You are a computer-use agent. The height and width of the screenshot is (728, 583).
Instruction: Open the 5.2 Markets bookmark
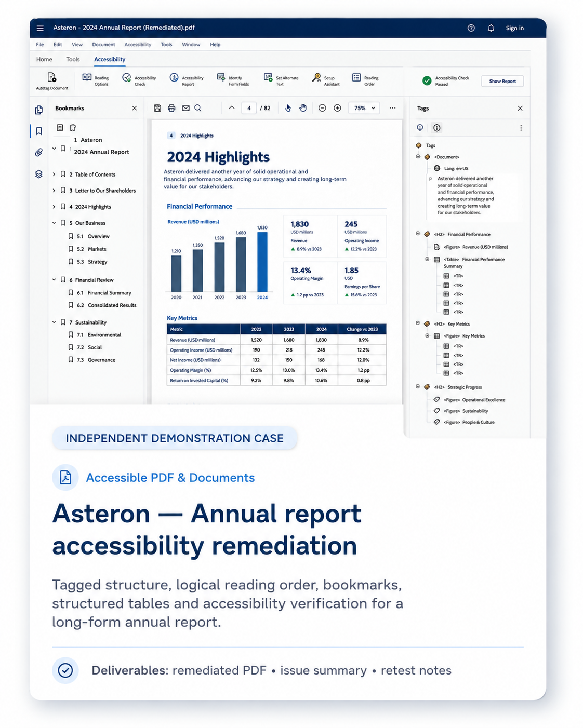(x=87, y=249)
